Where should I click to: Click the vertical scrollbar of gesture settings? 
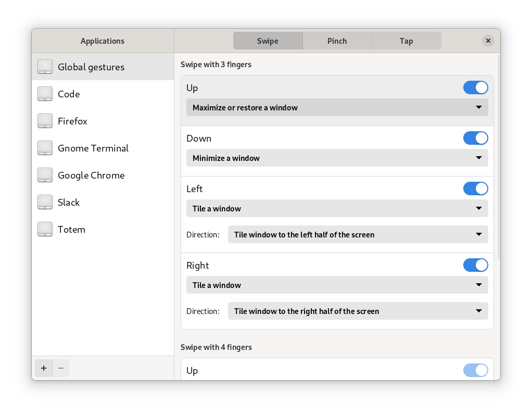coord(499,157)
